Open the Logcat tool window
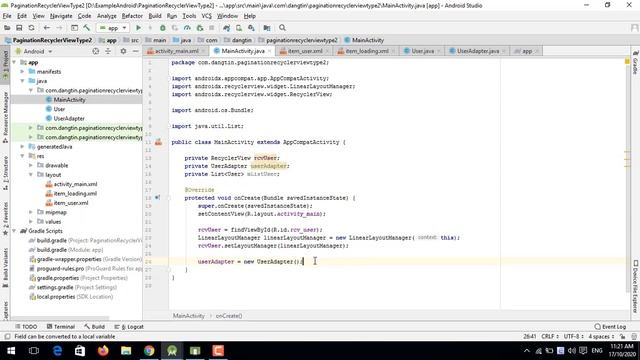Viewport: 640px width, 360px height. coord(129,327)
